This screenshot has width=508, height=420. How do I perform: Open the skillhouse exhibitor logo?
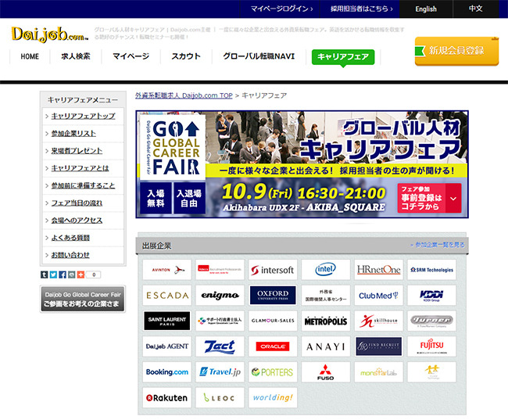point(379,321)
